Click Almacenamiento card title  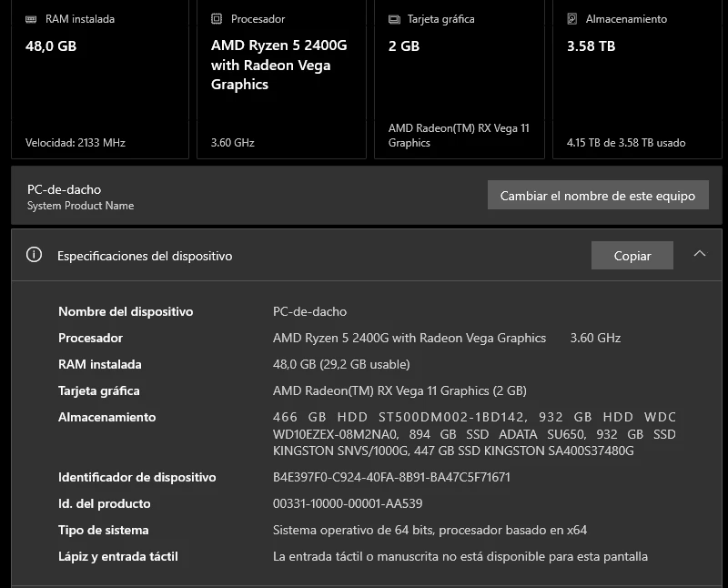pos(626,19)
